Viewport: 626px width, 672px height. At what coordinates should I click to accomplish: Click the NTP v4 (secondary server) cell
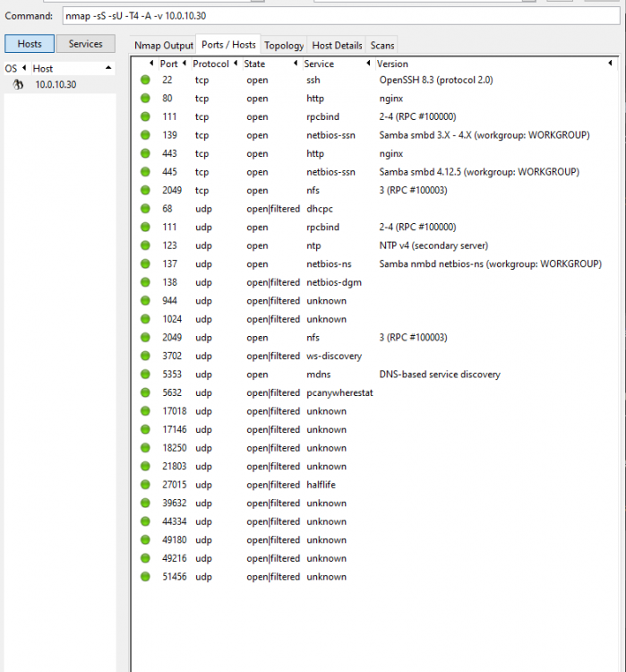tap(433, 246)
